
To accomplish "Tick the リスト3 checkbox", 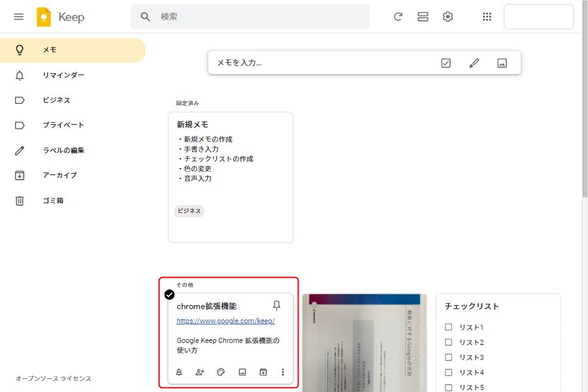I will click(x=449, y=357).
